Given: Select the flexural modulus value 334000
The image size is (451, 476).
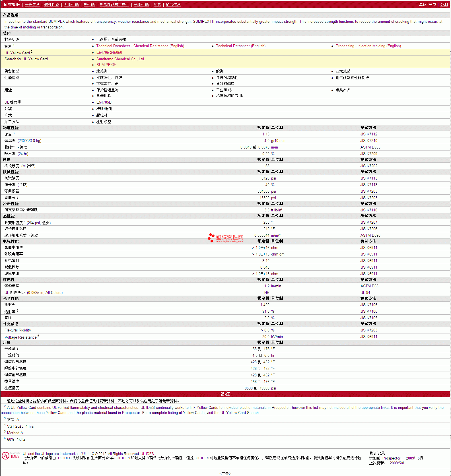Looking at the screenshot, I should click(263, 191).
